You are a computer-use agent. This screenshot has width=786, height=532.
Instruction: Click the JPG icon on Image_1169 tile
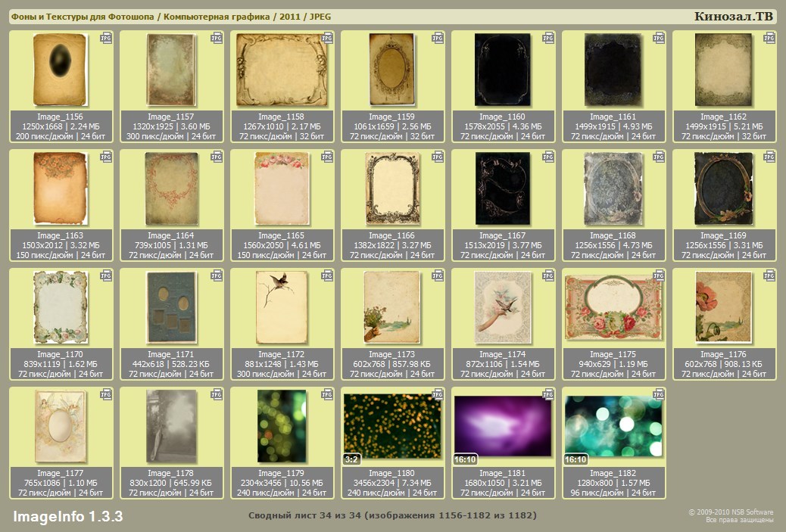769,156
